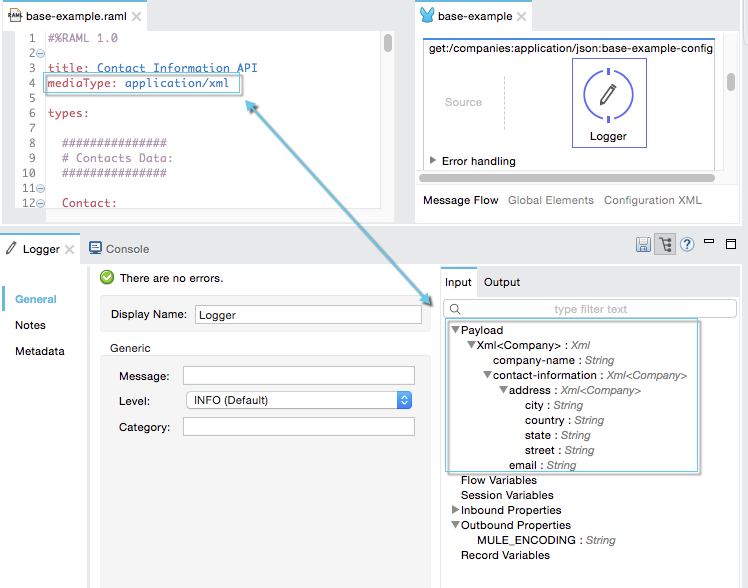Collapse the fold marker at line 12
The height and width of the screenshot is (588, 748).
pos(41,204)
